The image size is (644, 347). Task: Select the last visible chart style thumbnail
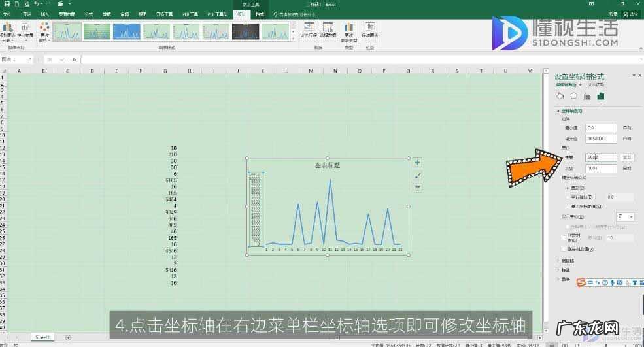coord(275,31)
